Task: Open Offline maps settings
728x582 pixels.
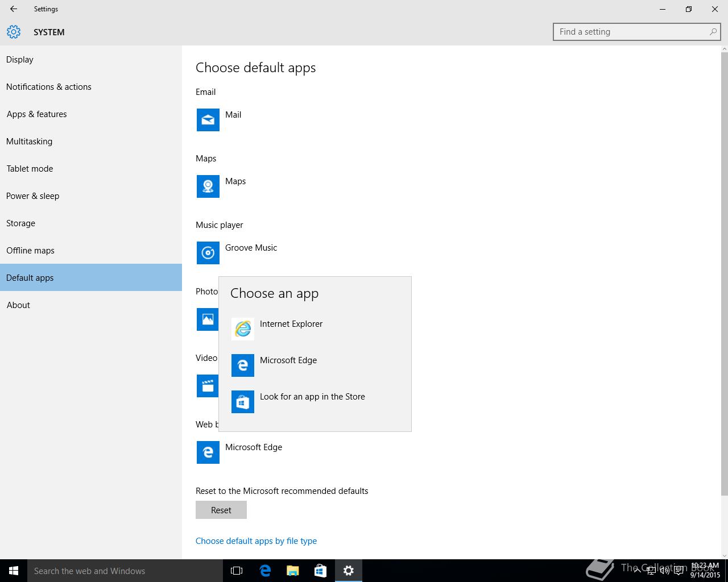Action: (91, 251)
